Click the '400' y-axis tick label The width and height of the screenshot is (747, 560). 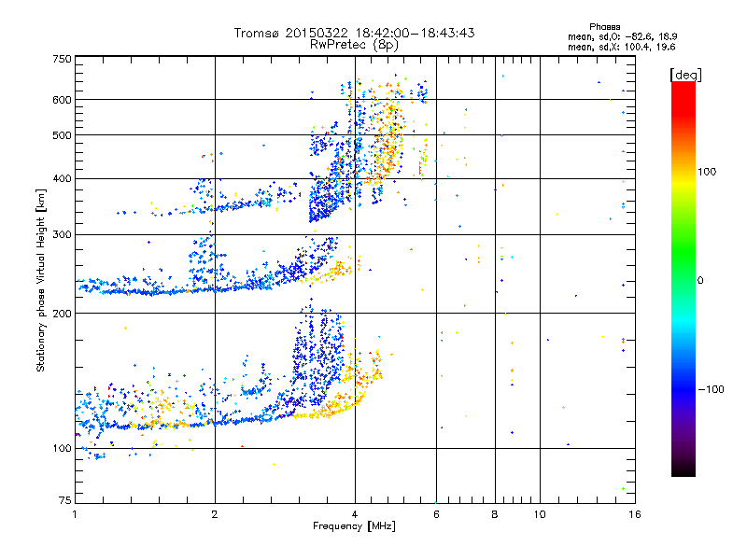[x=62, y=179]
